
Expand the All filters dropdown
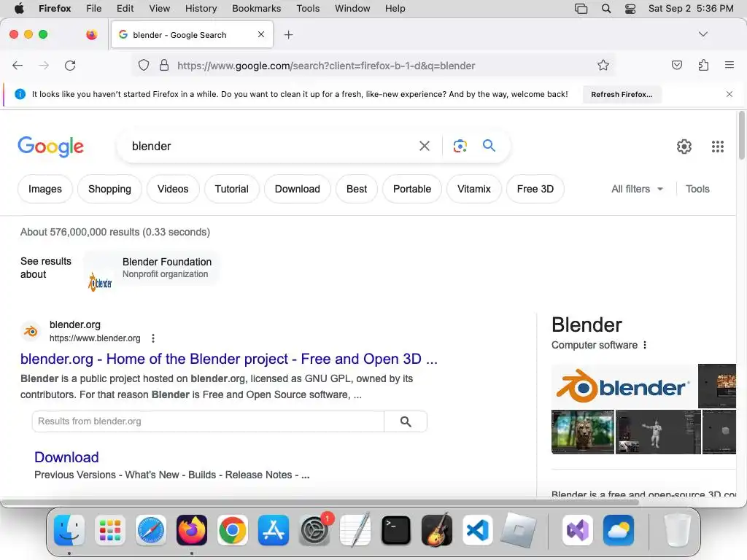coord(638,189)
